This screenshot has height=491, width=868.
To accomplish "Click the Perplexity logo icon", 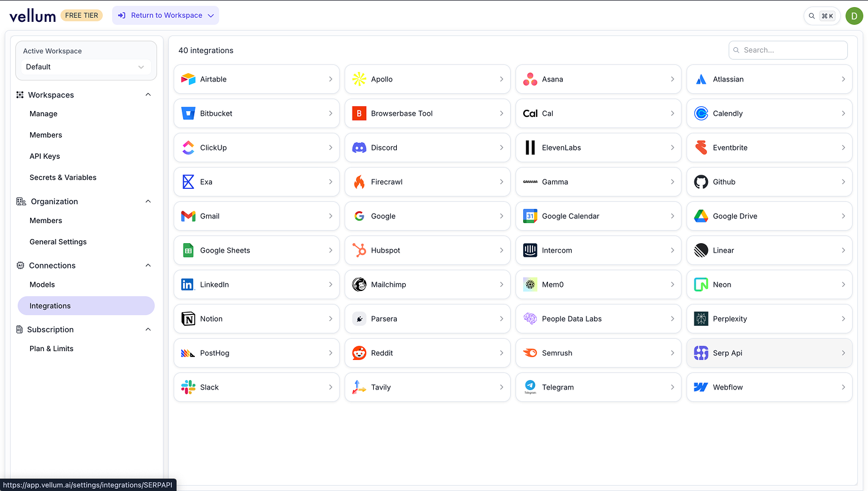I will (x=701, y=319).
